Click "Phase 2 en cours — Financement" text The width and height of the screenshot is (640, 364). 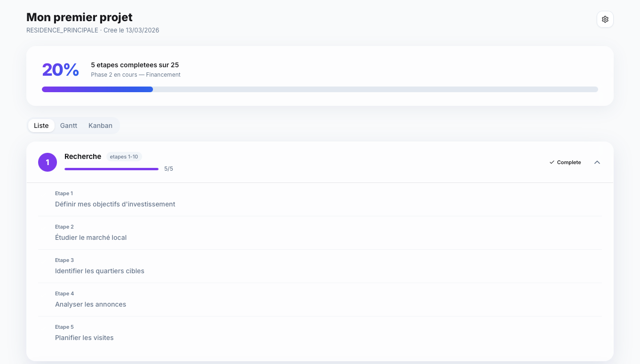pyautogui.click(x=136, y=75)
